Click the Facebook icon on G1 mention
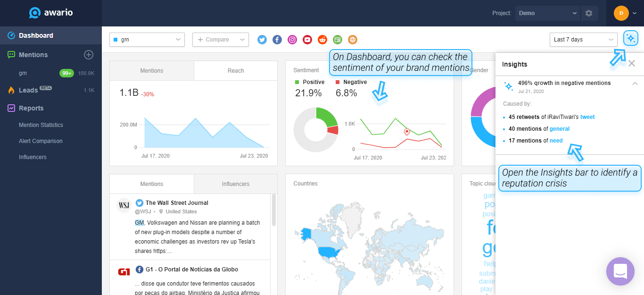 [x=140, y=270]
